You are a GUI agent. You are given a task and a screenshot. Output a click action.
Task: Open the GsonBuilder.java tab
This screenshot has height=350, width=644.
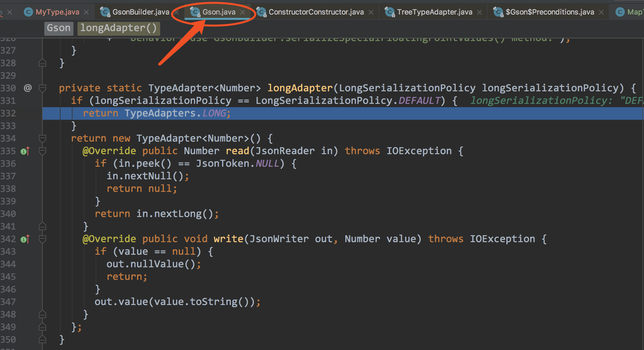(141, 12)
